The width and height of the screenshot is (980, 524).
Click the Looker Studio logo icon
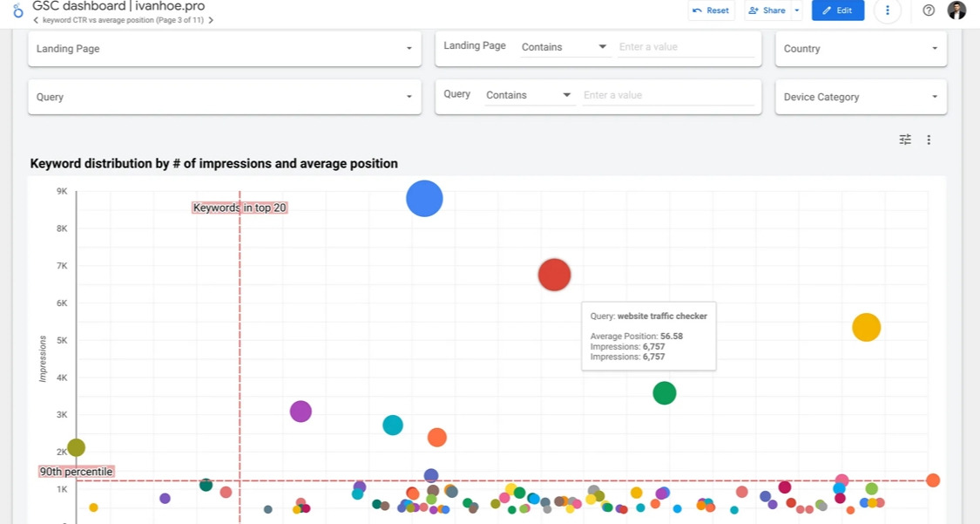pos(18,10)
